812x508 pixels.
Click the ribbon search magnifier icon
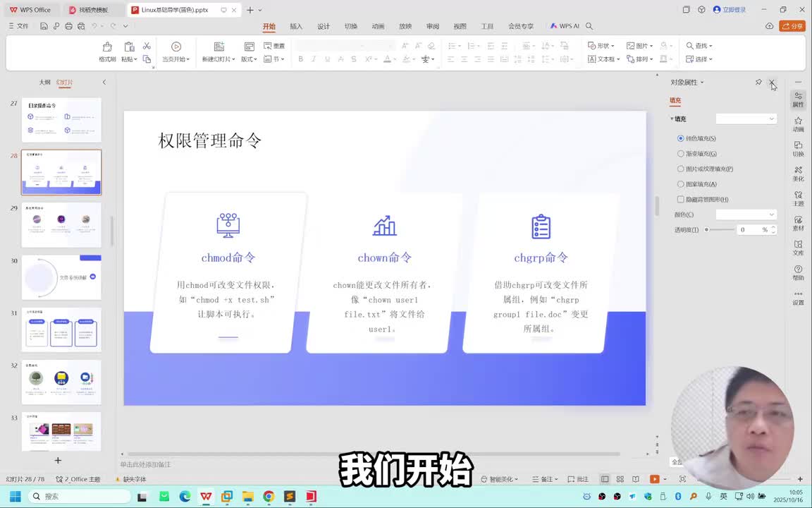tap(589, 26)
